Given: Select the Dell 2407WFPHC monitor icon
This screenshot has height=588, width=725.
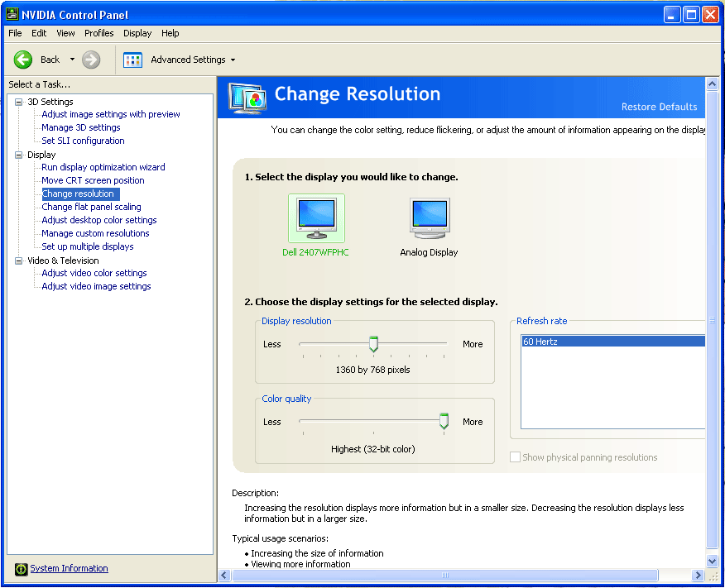Looking at the screenshot, I should (x=316, y=218).
